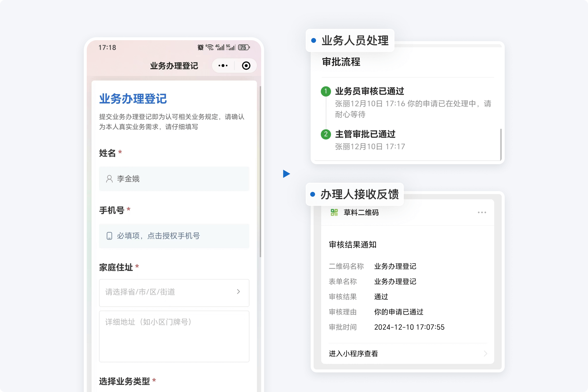This screenshot has height=392, width=588.
Task: Tap the mini program close target icon
Action: tap(246, 66)
